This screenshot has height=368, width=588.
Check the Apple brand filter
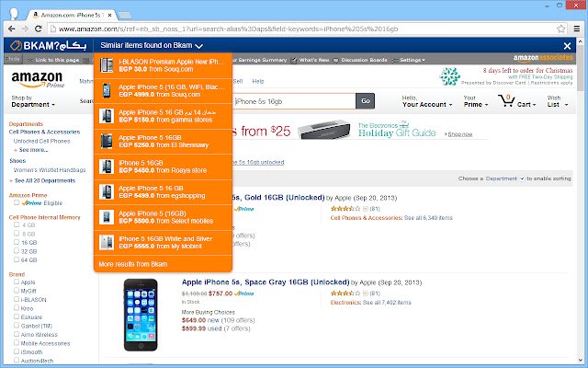tap(17, 282)
